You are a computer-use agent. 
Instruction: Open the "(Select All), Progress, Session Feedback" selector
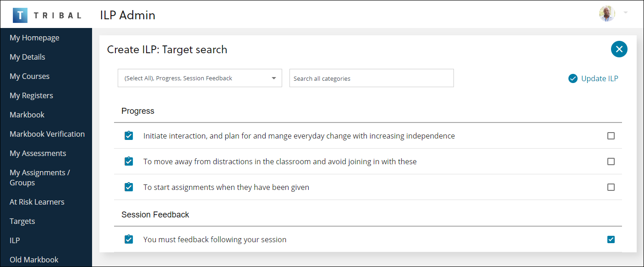pyautogui.click(x=200, y=78)
